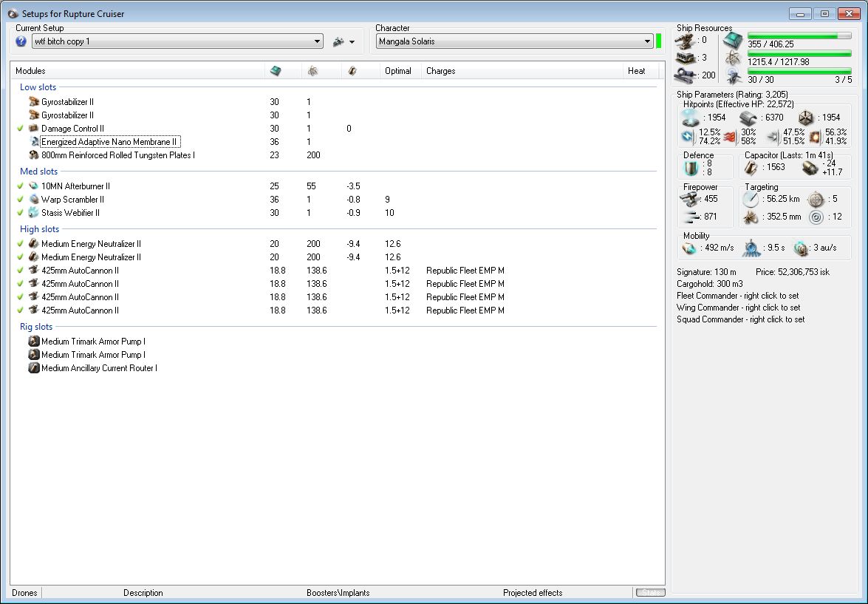Click the 10MN Afterburner II module icon
Screen dimensions: 868x604
point(33,186)
